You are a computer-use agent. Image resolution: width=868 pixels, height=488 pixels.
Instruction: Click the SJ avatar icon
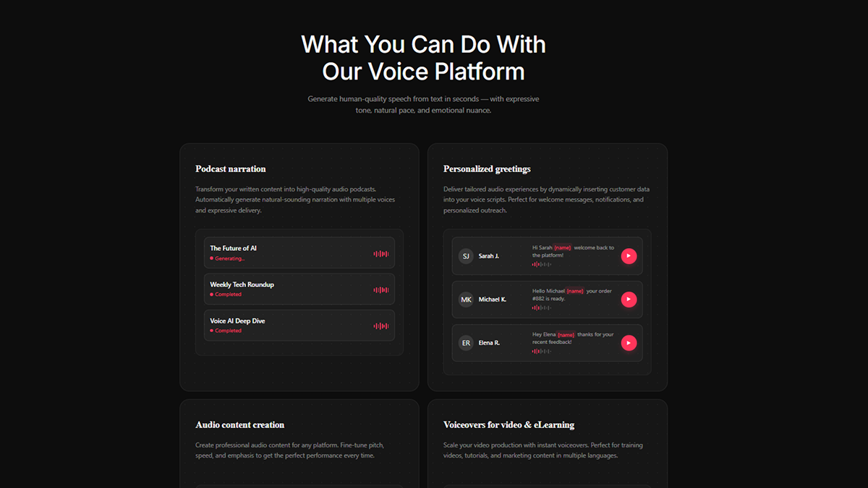click(466, 256)
